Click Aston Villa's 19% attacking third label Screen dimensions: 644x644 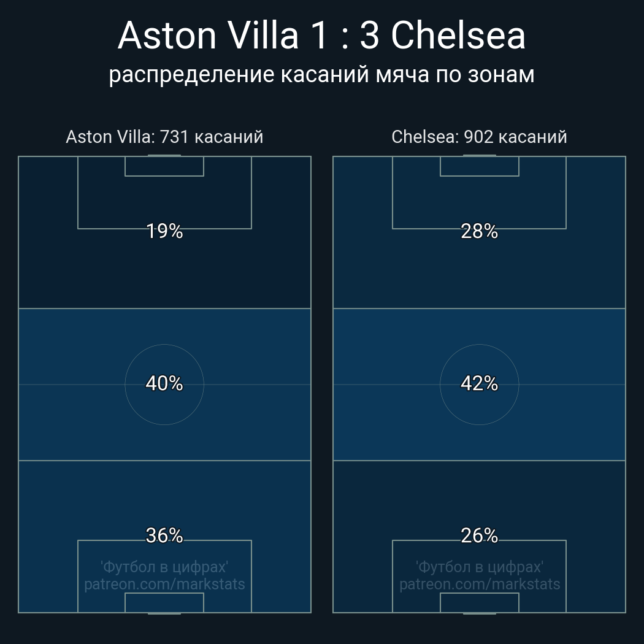coord(164,231)
